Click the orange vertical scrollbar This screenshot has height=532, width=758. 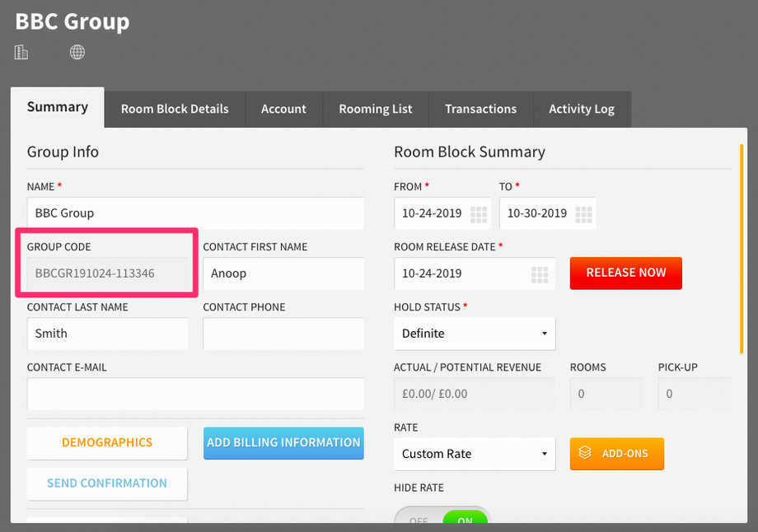pos(742,249)
